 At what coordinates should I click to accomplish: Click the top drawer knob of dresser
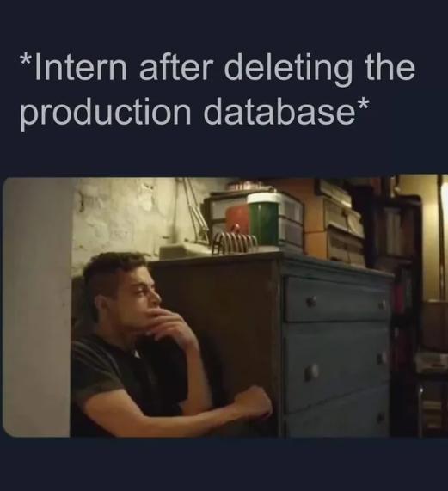[311, 302]
